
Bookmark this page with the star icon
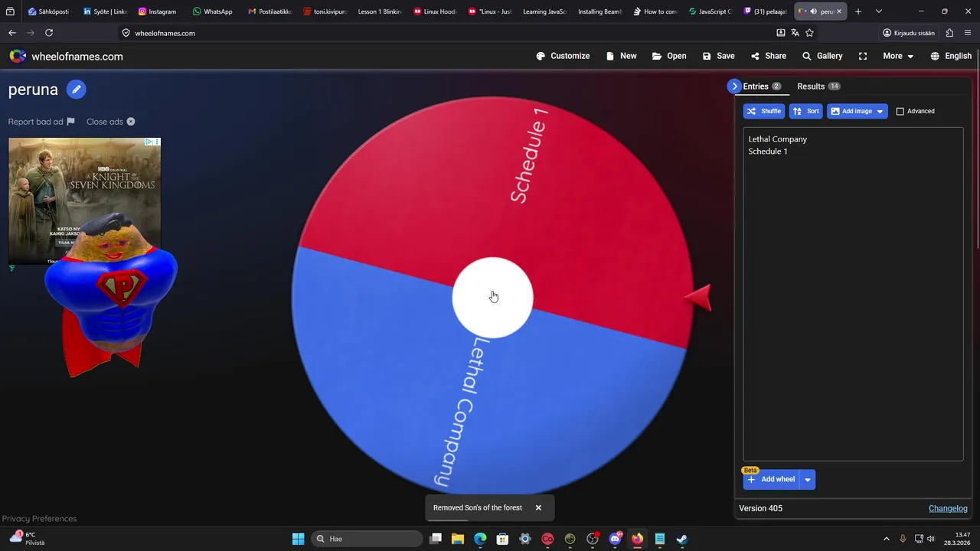[809, 33]
